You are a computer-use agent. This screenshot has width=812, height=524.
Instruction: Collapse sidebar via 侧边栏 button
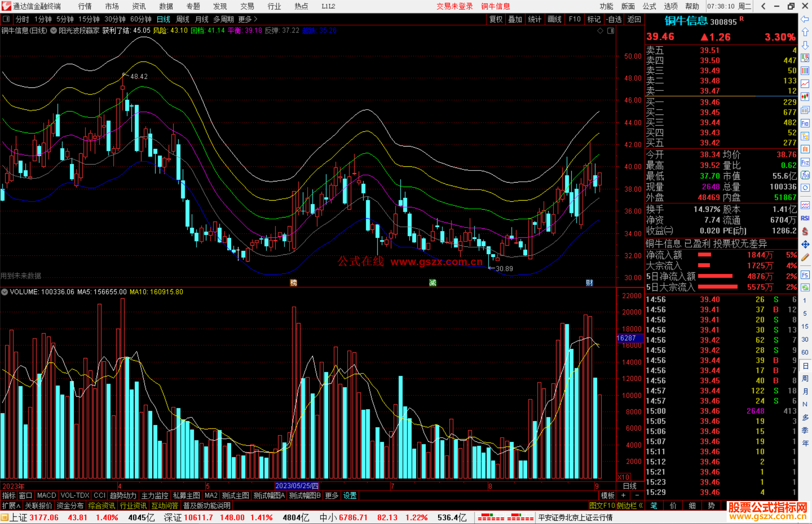[630, 506]
